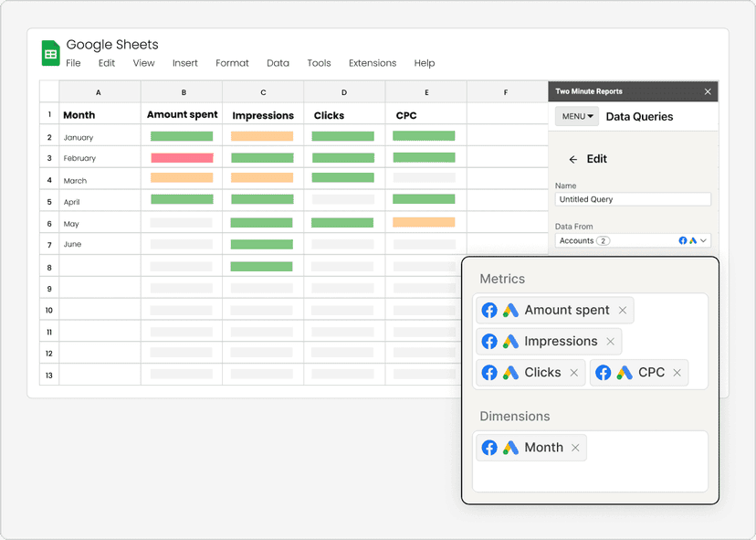Click the back arrow next to Edit
This screenshot has width=756, height=540.
(x=572, y=159)
